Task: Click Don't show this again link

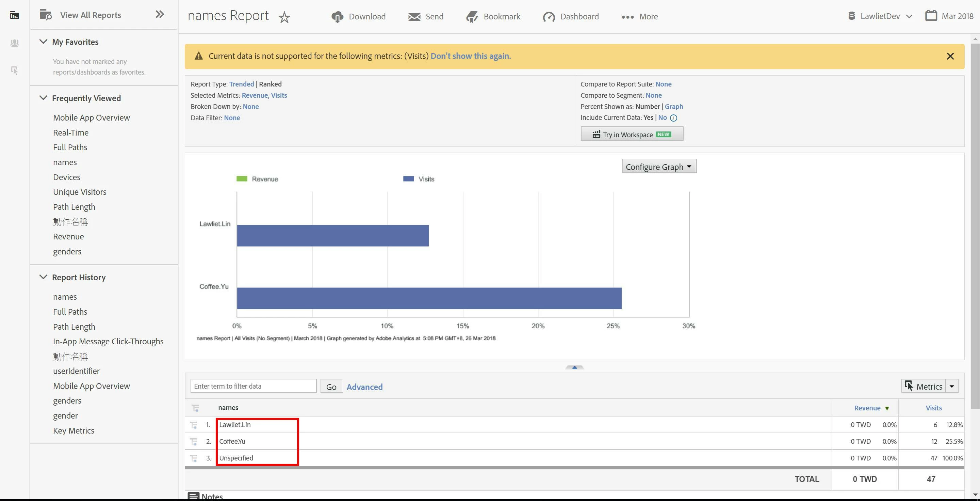Action: coord(470,56)
